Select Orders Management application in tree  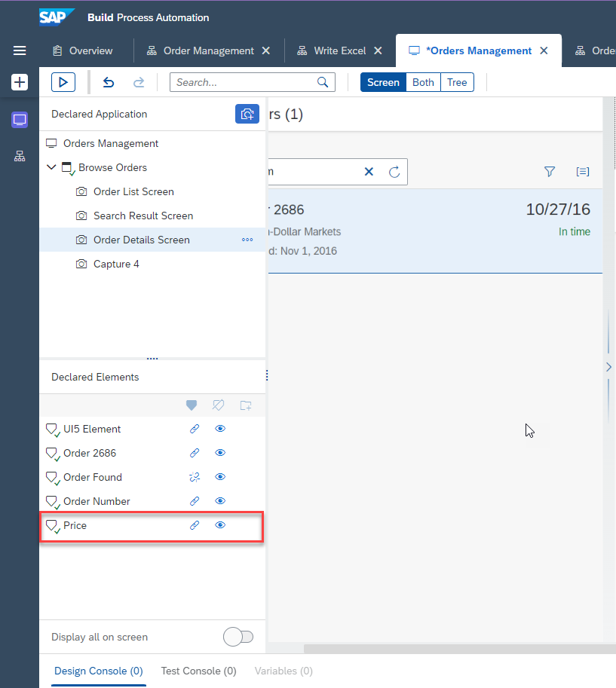[152, 143]
